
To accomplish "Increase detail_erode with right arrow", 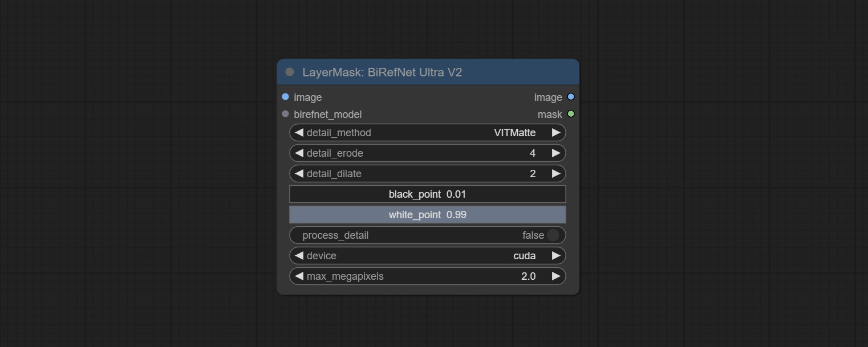I will [x=556, y=153].
